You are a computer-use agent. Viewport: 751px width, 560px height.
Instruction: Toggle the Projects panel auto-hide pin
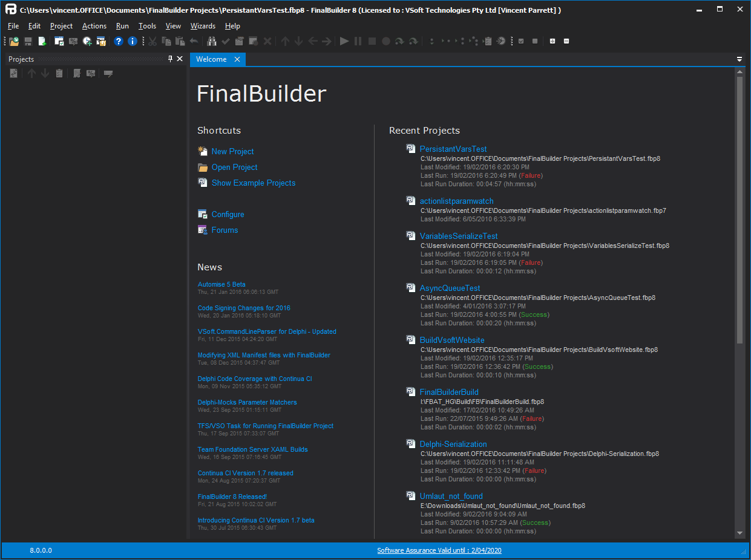pos(170,59)
